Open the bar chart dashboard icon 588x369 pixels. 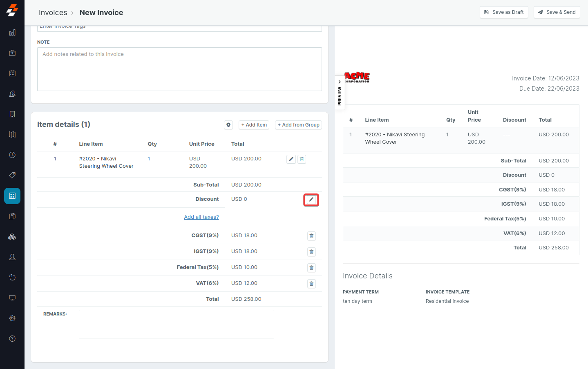coord(12,33)
